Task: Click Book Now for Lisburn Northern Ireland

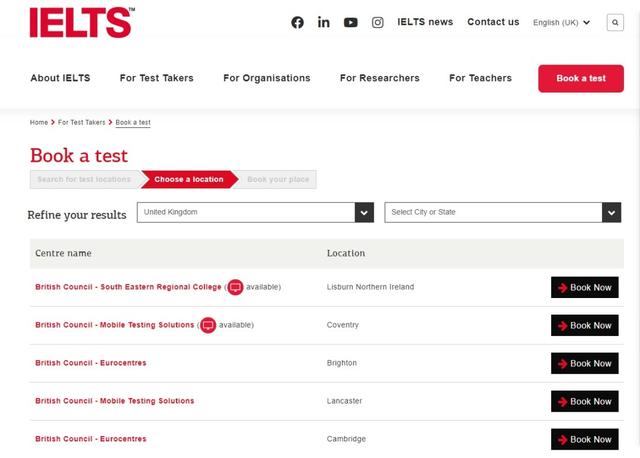Action: [584, 287]
